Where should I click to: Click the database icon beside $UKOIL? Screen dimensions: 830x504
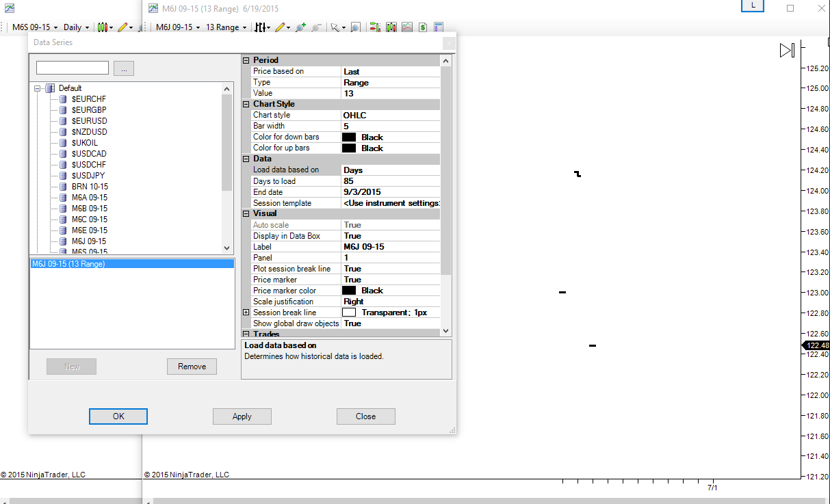(x=63, y=143)
